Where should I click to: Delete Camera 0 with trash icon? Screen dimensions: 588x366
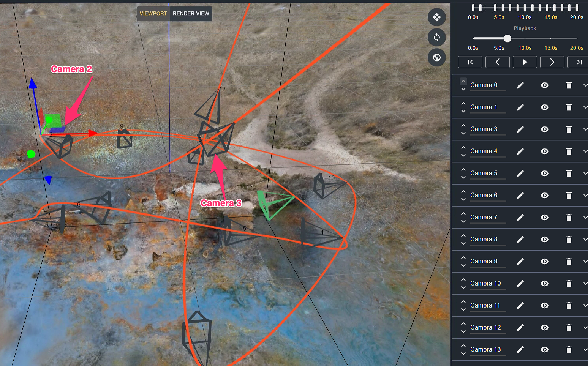pyautogui.click(x=569, y=85)
